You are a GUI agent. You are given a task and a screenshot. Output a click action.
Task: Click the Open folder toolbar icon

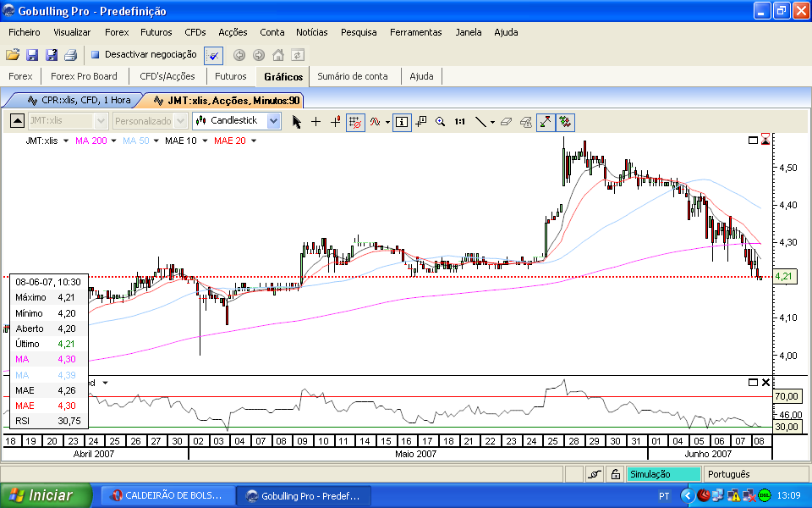(x=13, y=54)
